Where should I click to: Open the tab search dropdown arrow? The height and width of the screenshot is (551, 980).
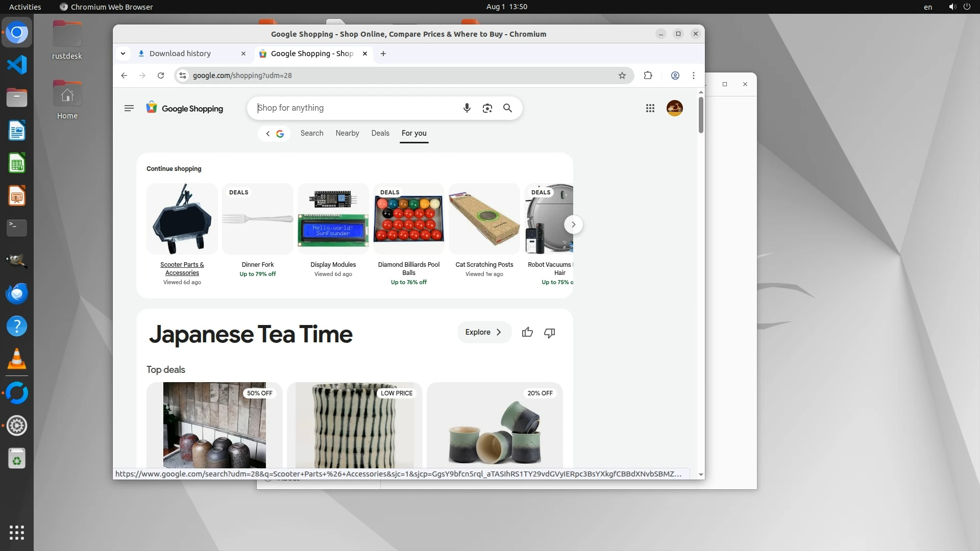point(123,54)
